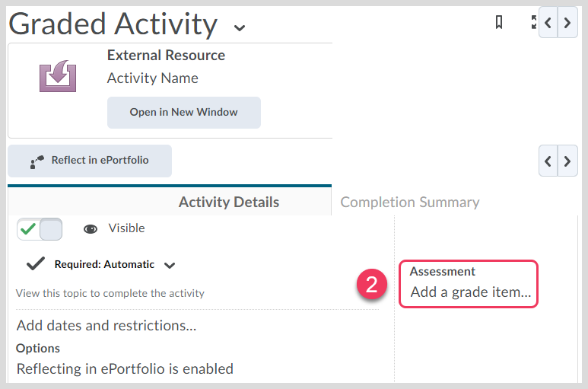Image resolution: width=588 pixels, height=389 pixels.
Task: Open the Graded Activity title dropdown chevron
Action: pyautogui.click(x=240, y=28)
